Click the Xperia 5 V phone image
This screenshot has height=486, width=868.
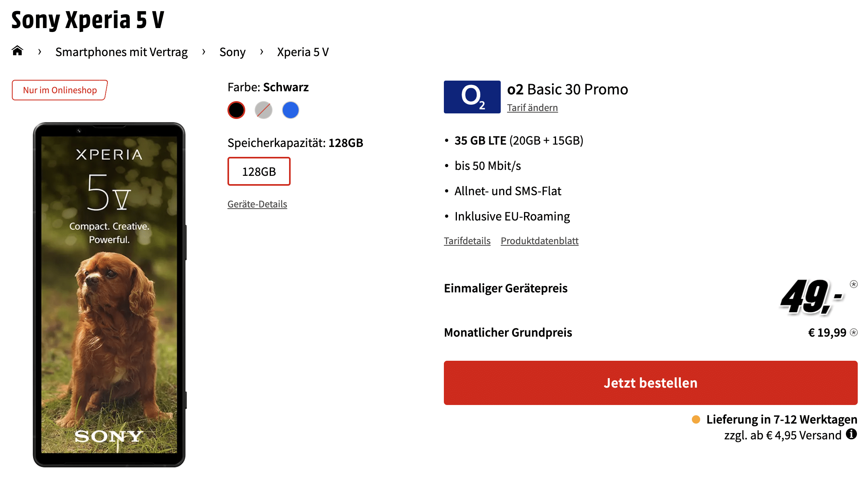point(109,295)
